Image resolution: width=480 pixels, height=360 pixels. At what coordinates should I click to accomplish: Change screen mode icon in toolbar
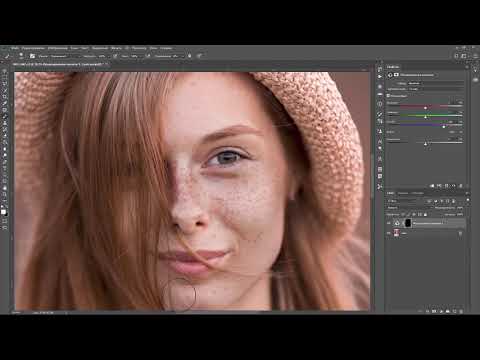click(x=5, y=227)
